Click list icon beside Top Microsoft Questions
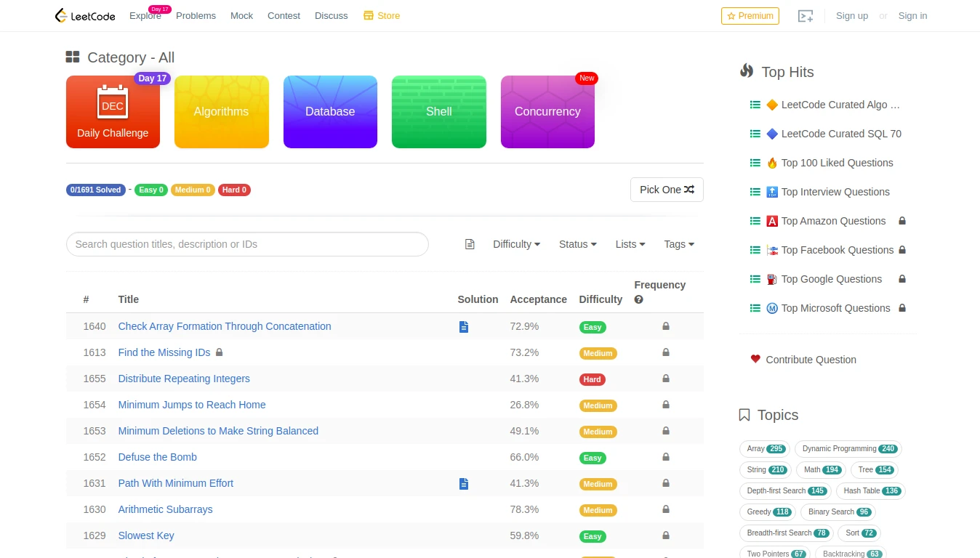Screen dimensions: 980x558 pos(755,308)
